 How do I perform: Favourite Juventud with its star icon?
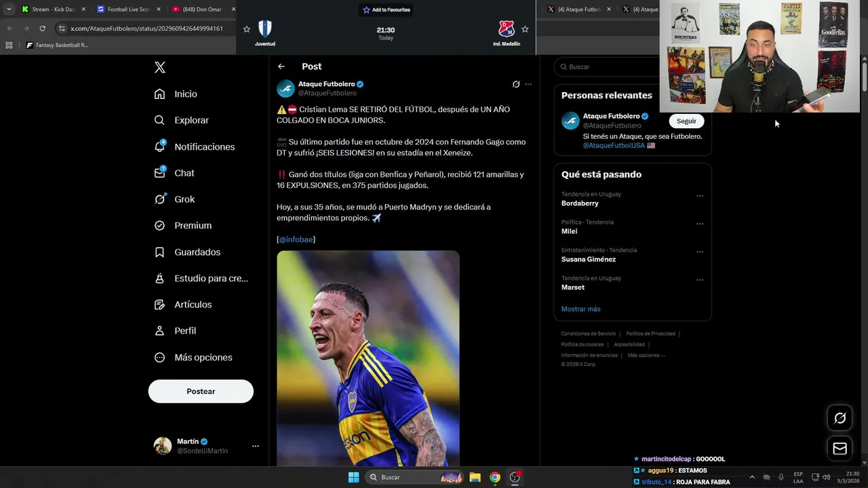tap(247, 29)
